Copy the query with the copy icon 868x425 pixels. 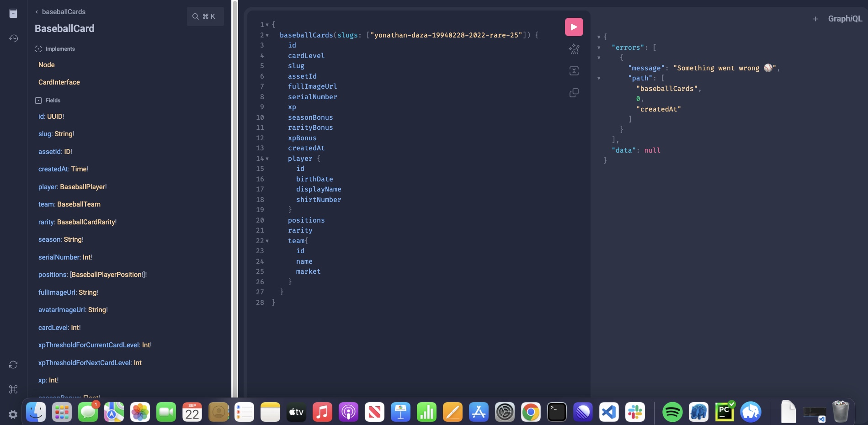574,93
